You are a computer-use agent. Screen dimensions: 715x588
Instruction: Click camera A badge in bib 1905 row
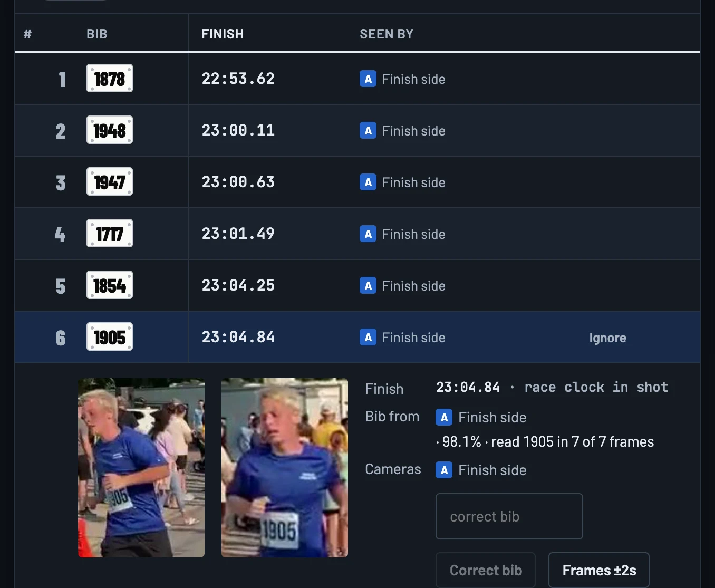tap(368, 337)
